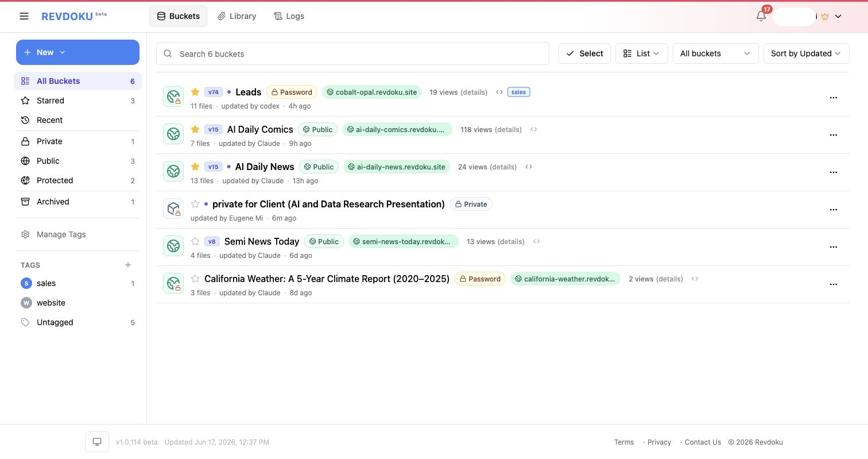This screenshot has width=868, height=459.
Task: Open more options for AI Daily Comics
Action: tap(834, 135)
